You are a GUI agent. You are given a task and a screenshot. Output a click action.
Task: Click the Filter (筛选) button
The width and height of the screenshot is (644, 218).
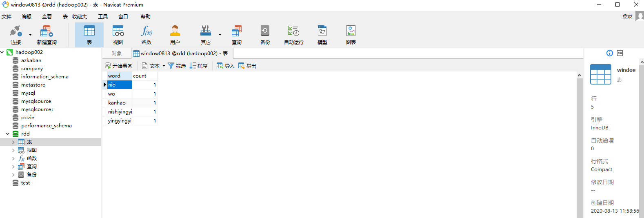pos(177,66)
